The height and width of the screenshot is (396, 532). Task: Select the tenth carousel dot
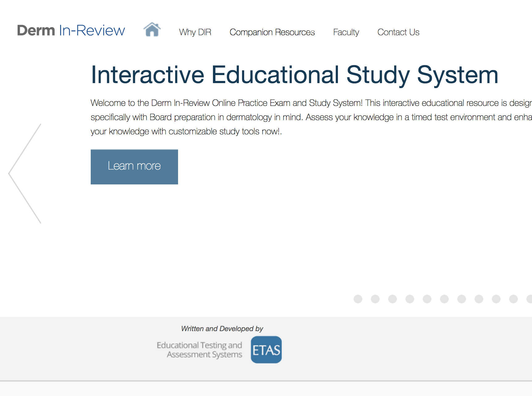pos(513,299)
